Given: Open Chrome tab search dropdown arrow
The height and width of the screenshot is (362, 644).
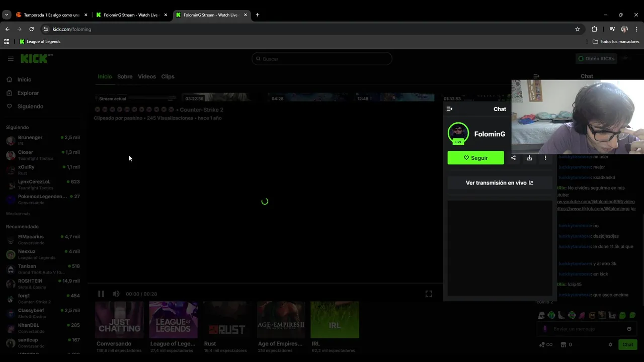Looking at the screenshot, I should (7, 15).
